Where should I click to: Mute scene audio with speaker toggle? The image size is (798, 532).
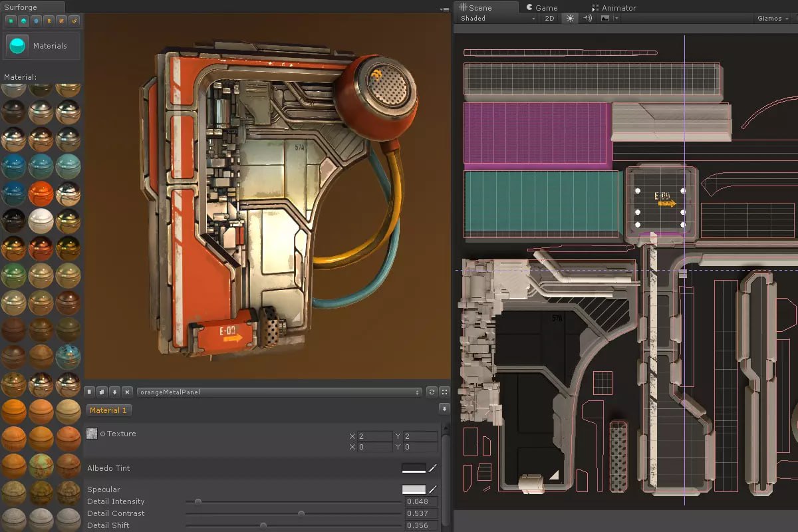coord(587,19)
